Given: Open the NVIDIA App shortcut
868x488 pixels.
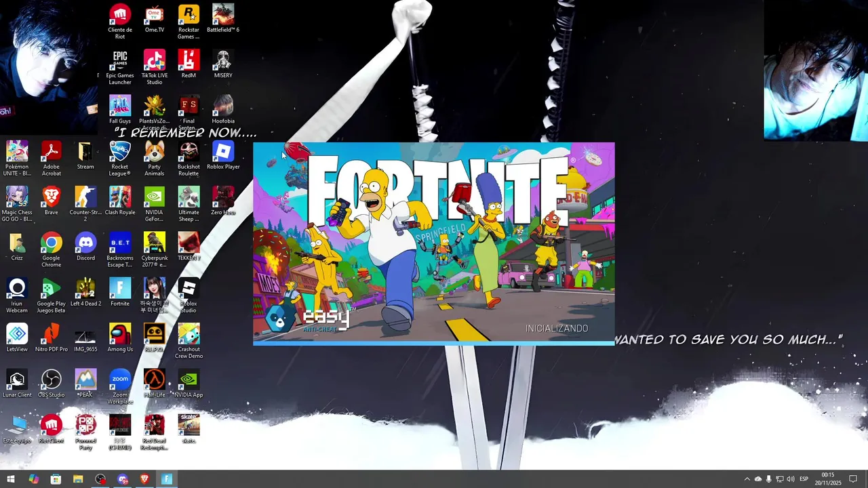Looking at the screenshot, I should coord(189,383).
